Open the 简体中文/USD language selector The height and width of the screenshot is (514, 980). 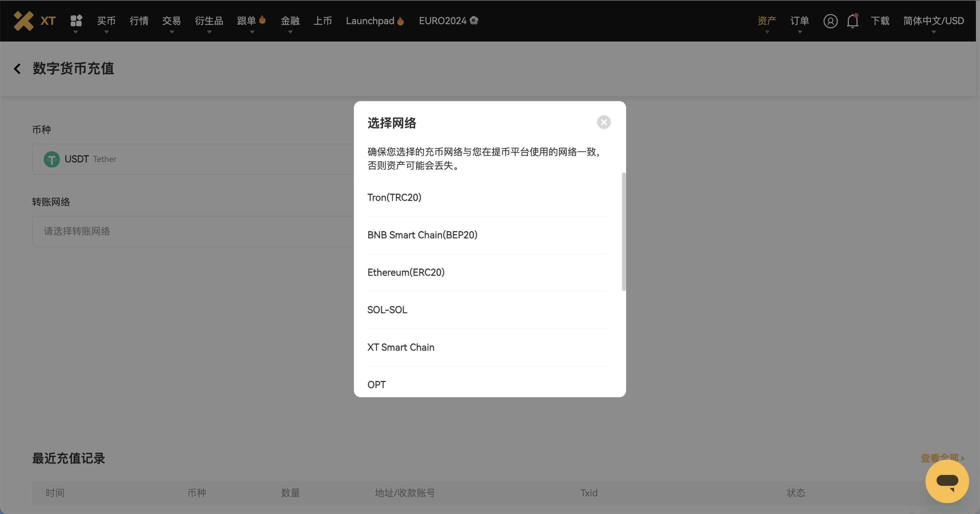(x=933, y=21)
